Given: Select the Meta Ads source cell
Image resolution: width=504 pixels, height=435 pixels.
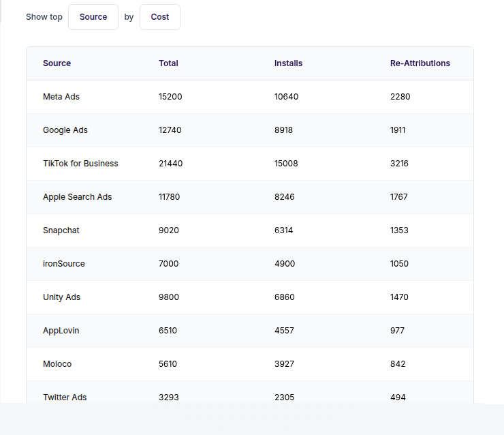Looking at the screenshot, I should coord(61,97).
